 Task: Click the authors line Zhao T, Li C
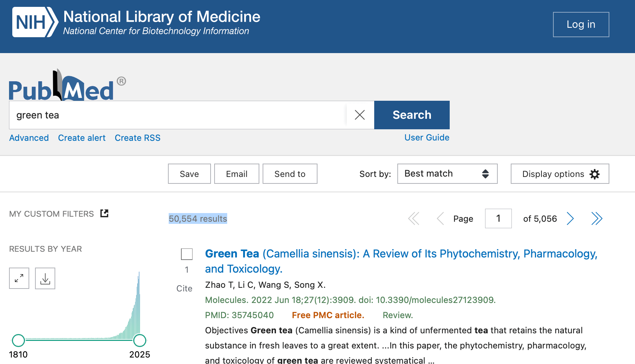265,285
